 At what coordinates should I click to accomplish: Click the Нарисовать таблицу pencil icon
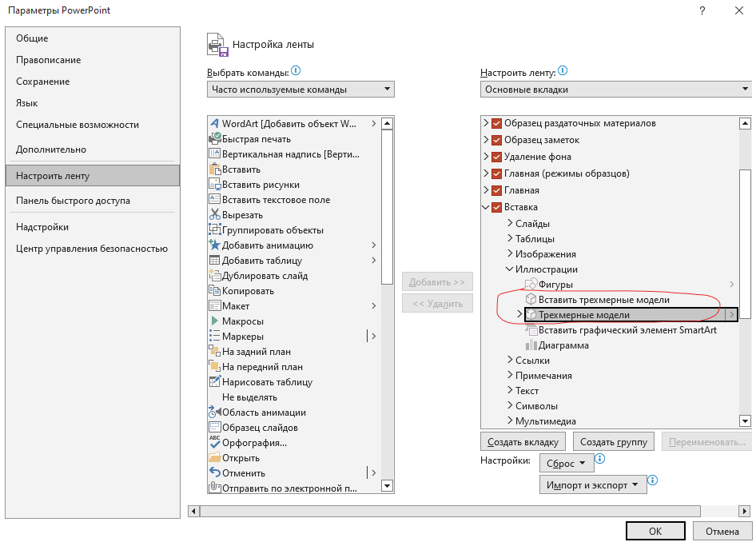214,381
